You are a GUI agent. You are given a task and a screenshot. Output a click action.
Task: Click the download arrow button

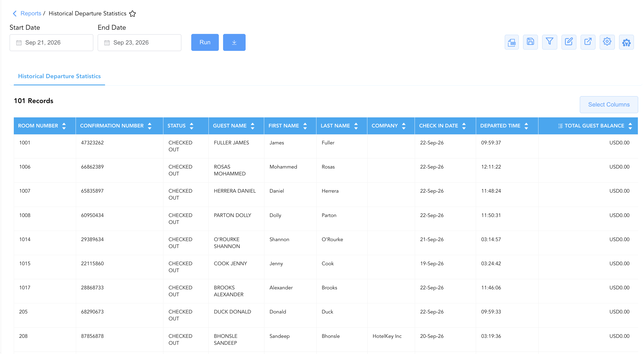click(234, 42)
